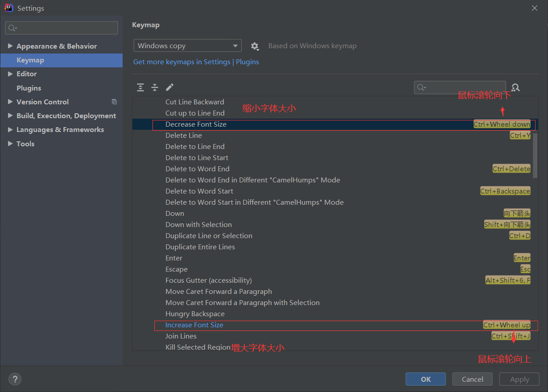This screenshot has height=392, width=548.
Task: Open the keymap gear options icon
Action: pyautogui.click(x=255, y=46)
